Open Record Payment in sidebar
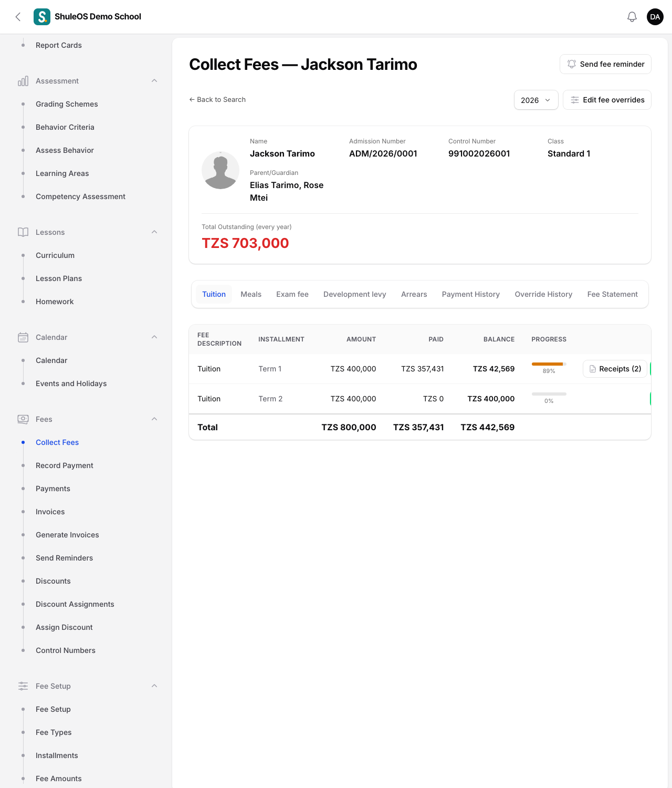 point(65,465)
